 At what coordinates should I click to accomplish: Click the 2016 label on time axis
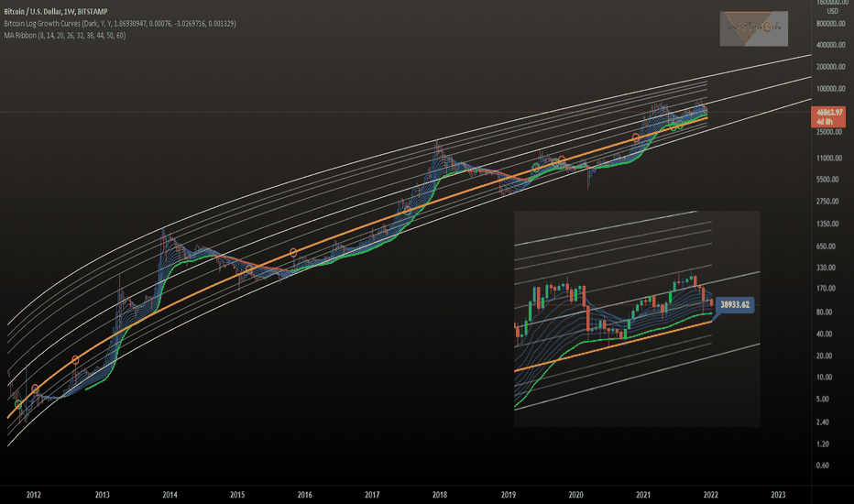tap(305, 495)
